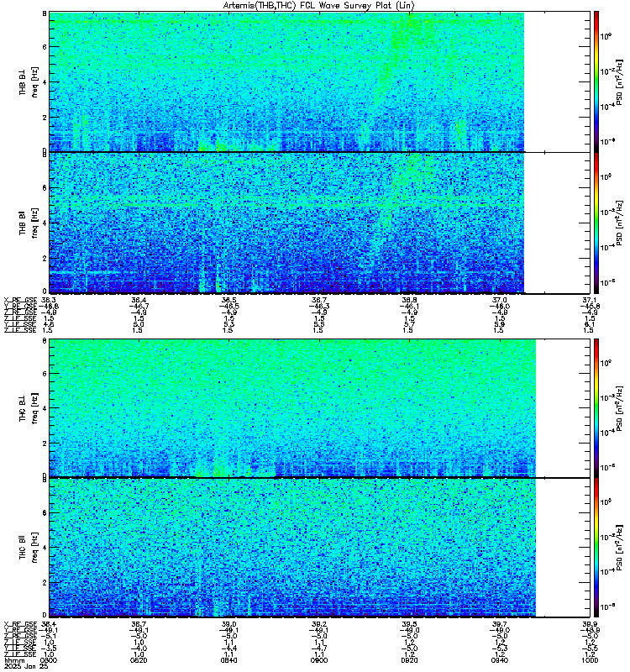Click the colorbar beside the THB B-perp panel
The height and width of the screenshot is (672, 630).
[x=596, y=81]
